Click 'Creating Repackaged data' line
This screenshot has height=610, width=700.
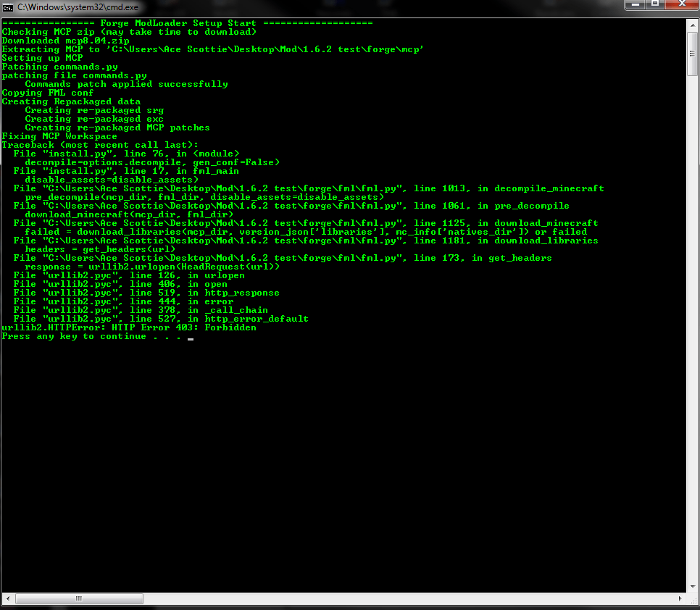tap(71, 101)
